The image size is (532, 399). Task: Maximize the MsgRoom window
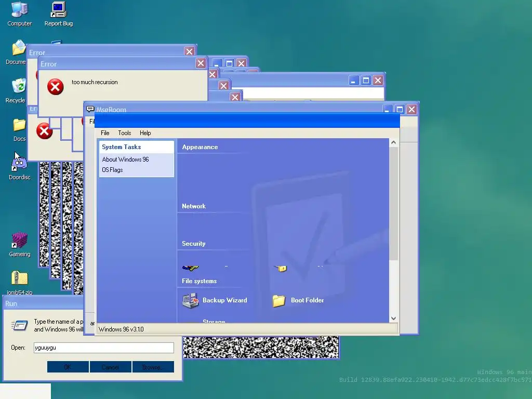[400, 109]
